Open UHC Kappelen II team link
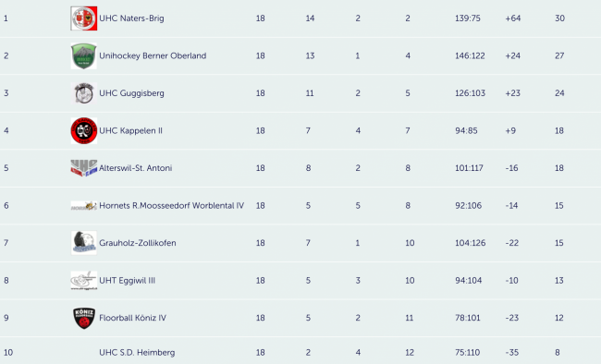Screen dimensions: 601x364 pos(130,130)
